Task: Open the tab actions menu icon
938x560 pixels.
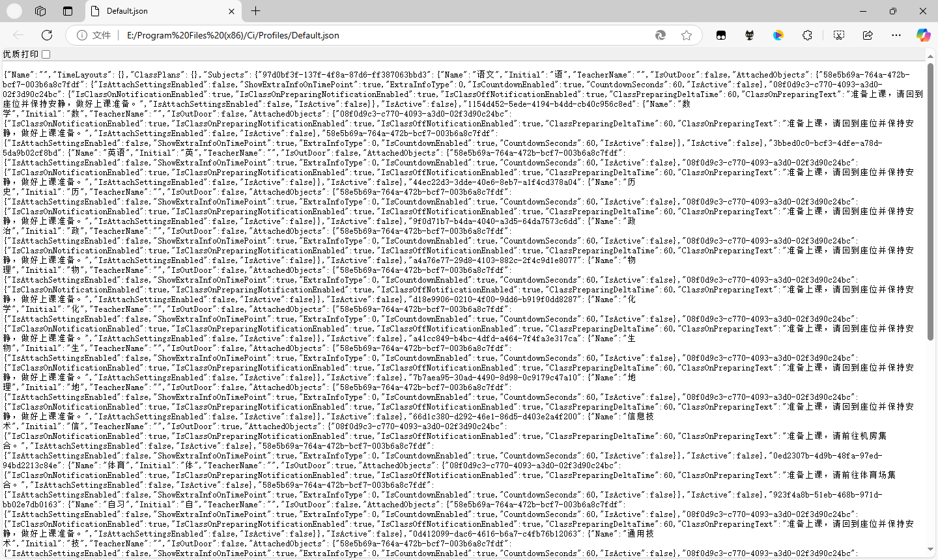Action: click(x=68, y=11)
